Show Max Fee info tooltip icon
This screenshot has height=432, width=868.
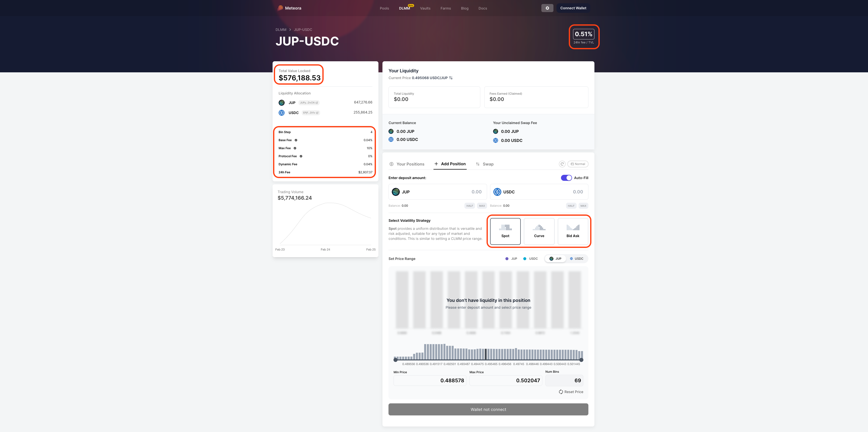[295, 148]
